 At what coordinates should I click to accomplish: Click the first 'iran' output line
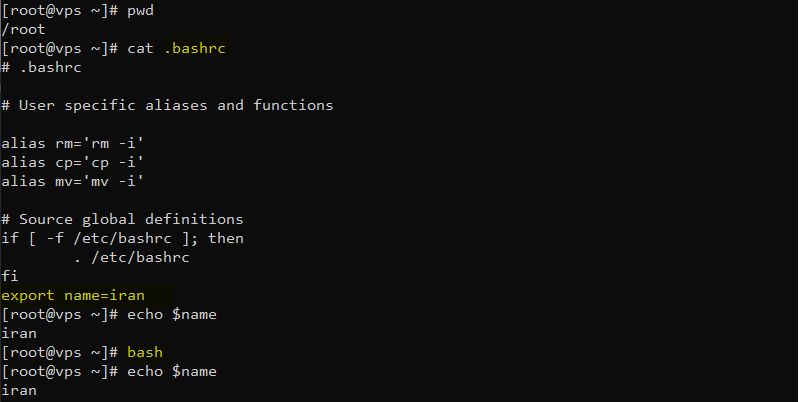pos(19,334)
